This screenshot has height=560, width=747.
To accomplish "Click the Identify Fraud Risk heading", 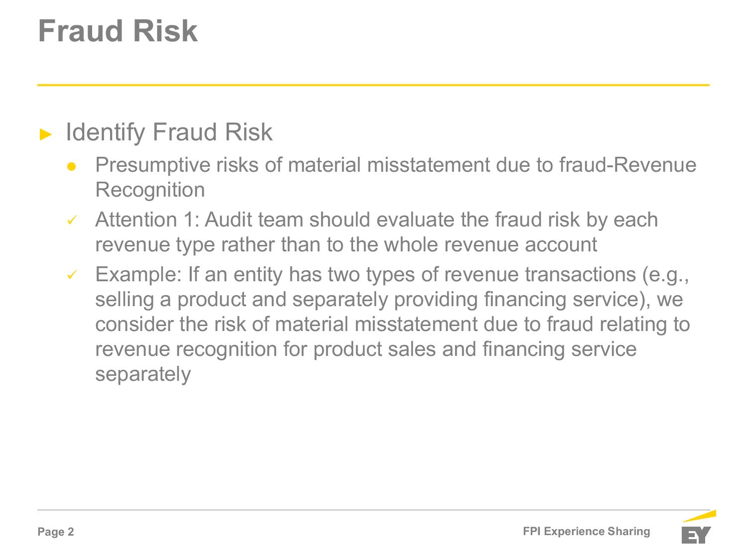I will (x=169, y=132).
